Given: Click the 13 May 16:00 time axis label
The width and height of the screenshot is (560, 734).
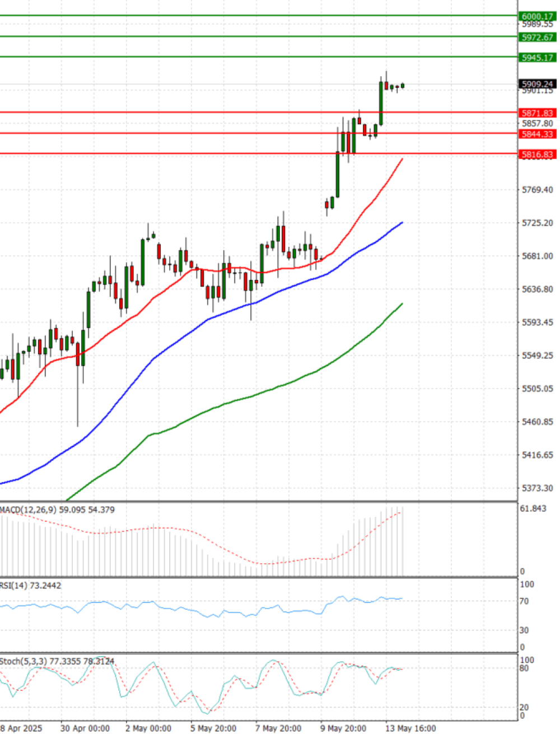Looking at the screenshot, I should click(411, 728).
